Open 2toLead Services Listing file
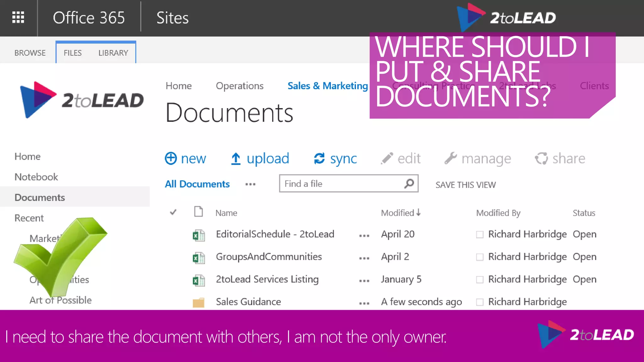 (267, 279)
